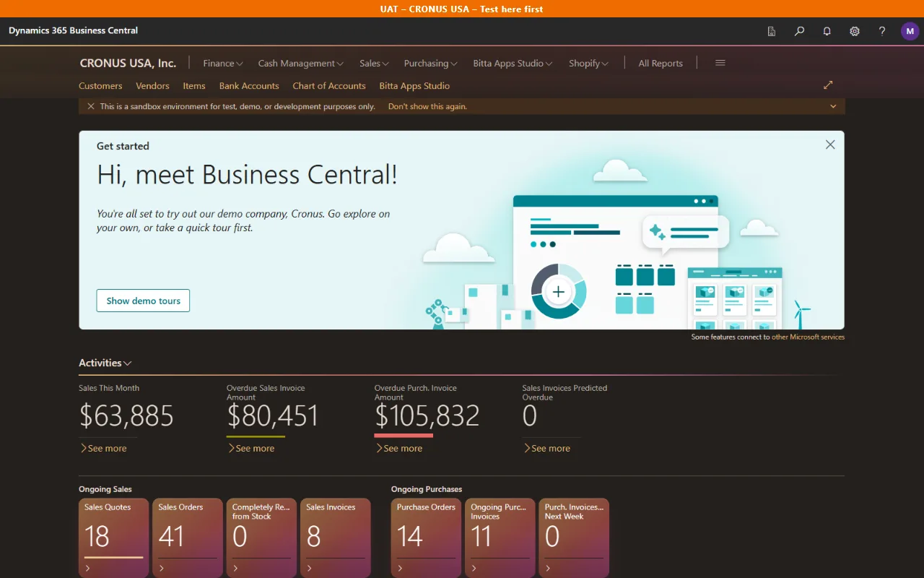Open the Cash Management dropdown menu
Screen dimensions: 924x578
point(301,63)
